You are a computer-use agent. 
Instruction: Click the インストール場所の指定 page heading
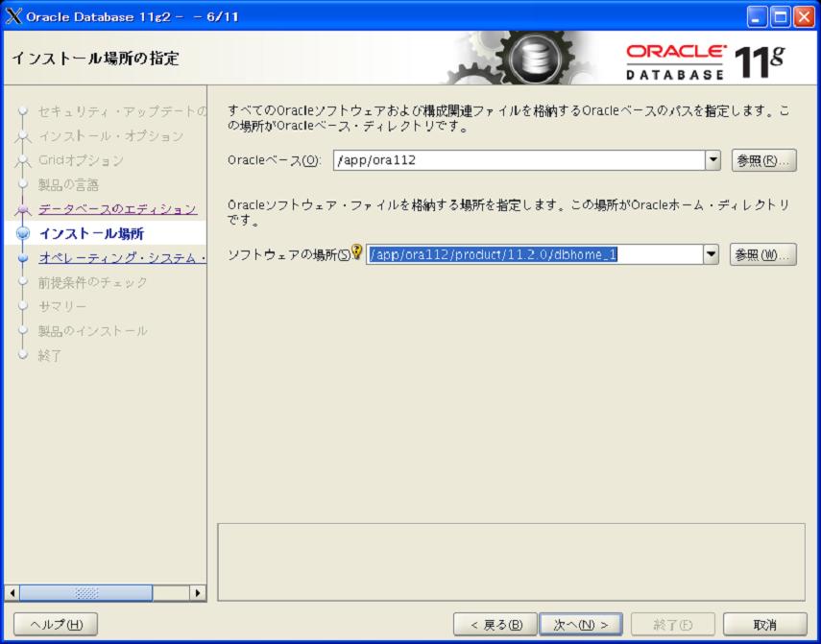(96, 58)
